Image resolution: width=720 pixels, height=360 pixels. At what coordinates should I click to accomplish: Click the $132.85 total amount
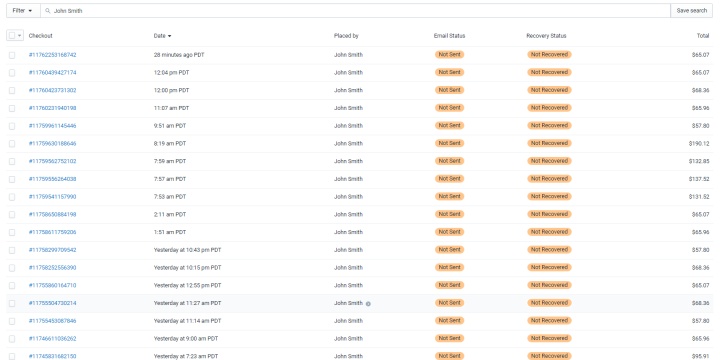coord(699,161)
